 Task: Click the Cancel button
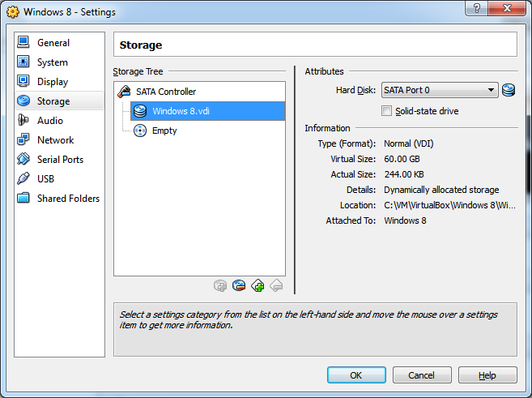click(421, 375)
